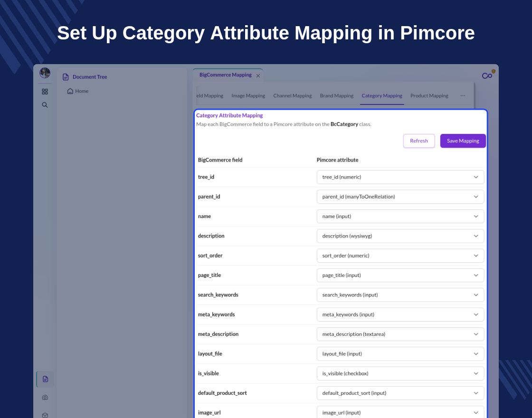532x418 pixels.
Task: Click the Refresh button
Action: click(419, 141)
